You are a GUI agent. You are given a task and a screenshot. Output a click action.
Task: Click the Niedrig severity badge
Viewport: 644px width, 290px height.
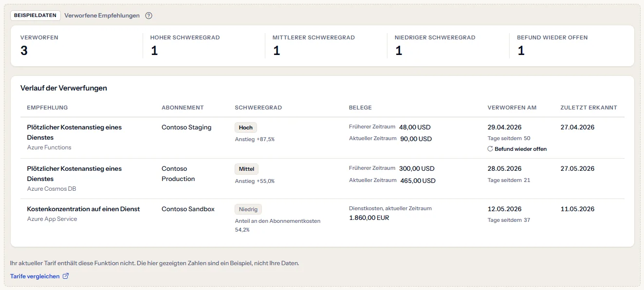pyautogui.click(x=248, y=209)
